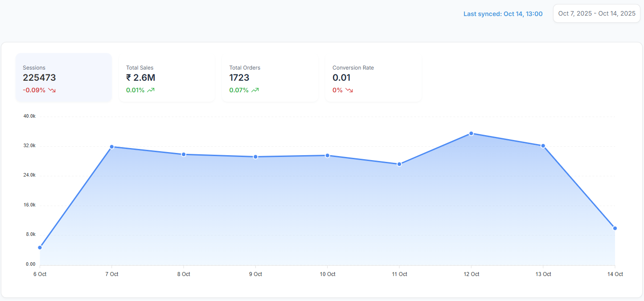Click the green uptrend arrow in Total Orders

255,90
